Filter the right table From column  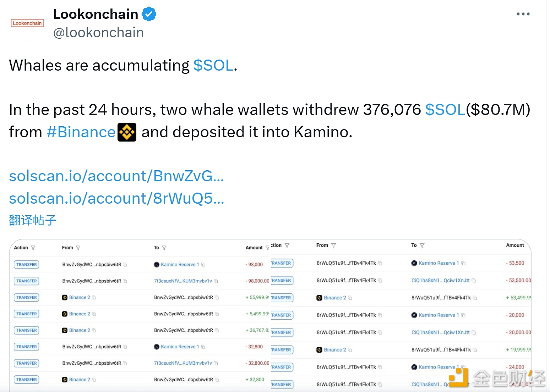point(333,245)
